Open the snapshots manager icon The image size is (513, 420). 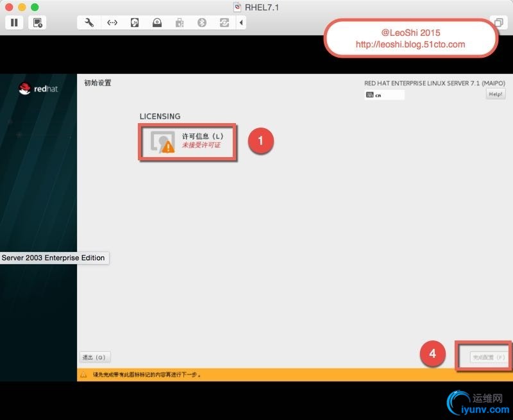[x=37, y=22]
